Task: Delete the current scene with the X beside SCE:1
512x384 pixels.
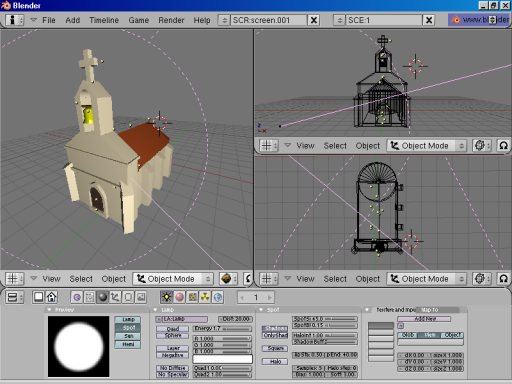Action: [x=429, y=20]
